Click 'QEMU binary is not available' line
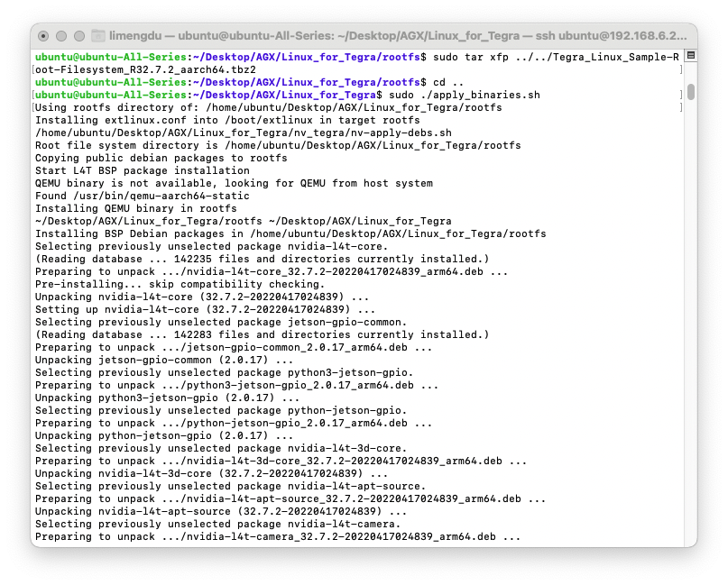 [234, 183]
